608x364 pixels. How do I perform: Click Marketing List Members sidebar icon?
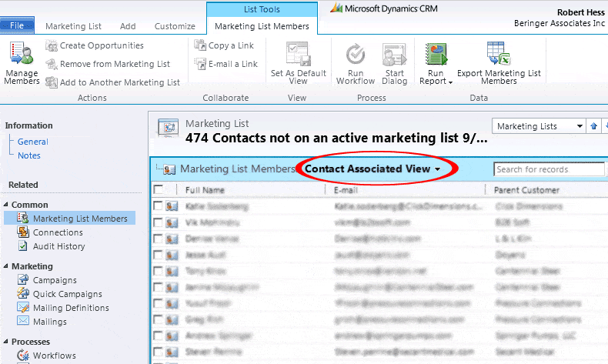click(22, 218)
